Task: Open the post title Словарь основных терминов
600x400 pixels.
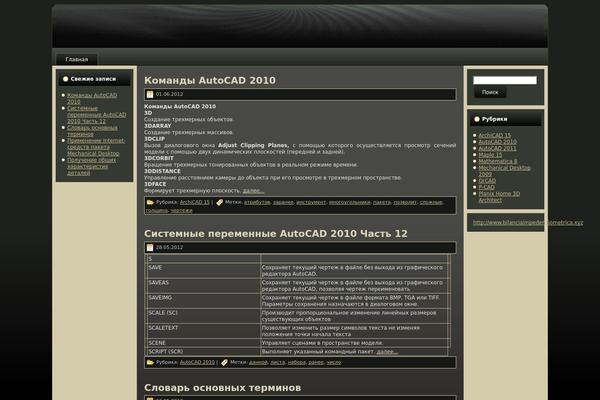Action: coord(222,388)
